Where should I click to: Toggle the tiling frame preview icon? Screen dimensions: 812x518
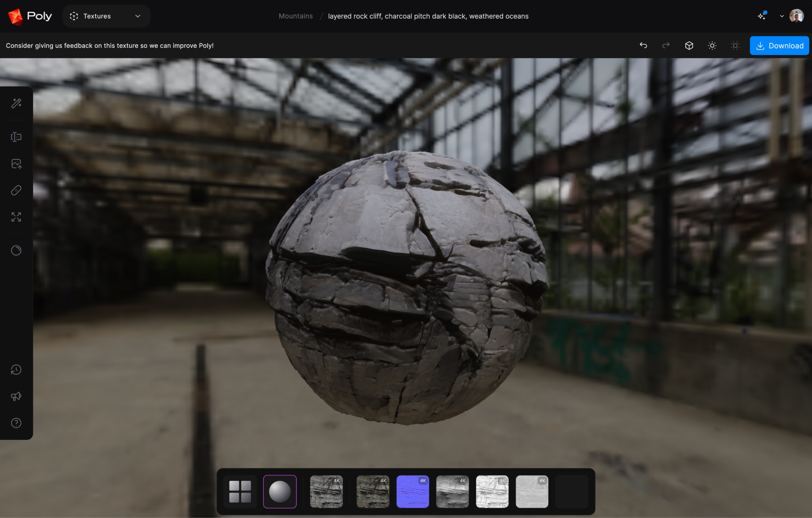[735, 46]
